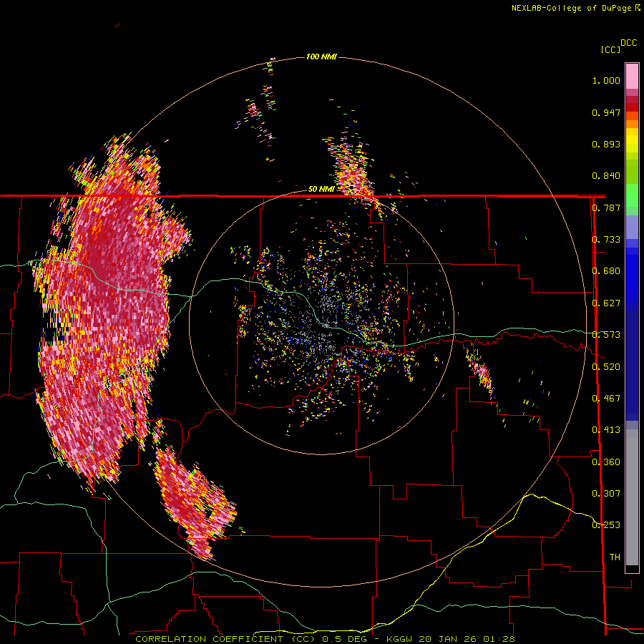Click the 20 JAN 26 01:28 timestamp
This screenshot has width=644, height=644.
467,639
